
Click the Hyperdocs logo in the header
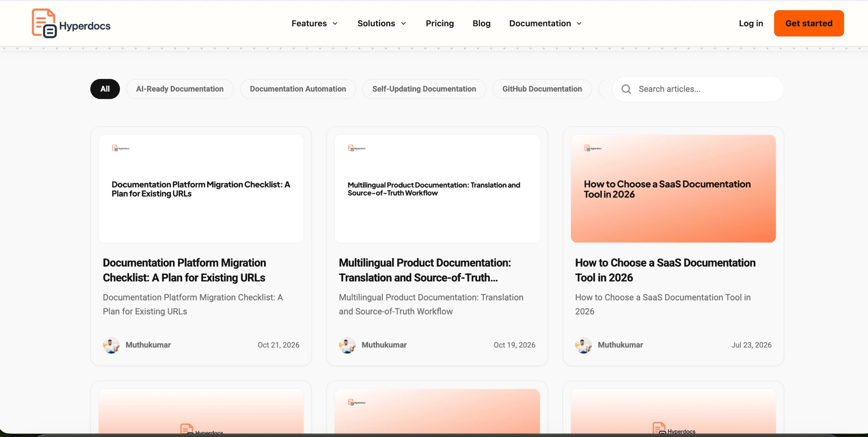point(71,23)
